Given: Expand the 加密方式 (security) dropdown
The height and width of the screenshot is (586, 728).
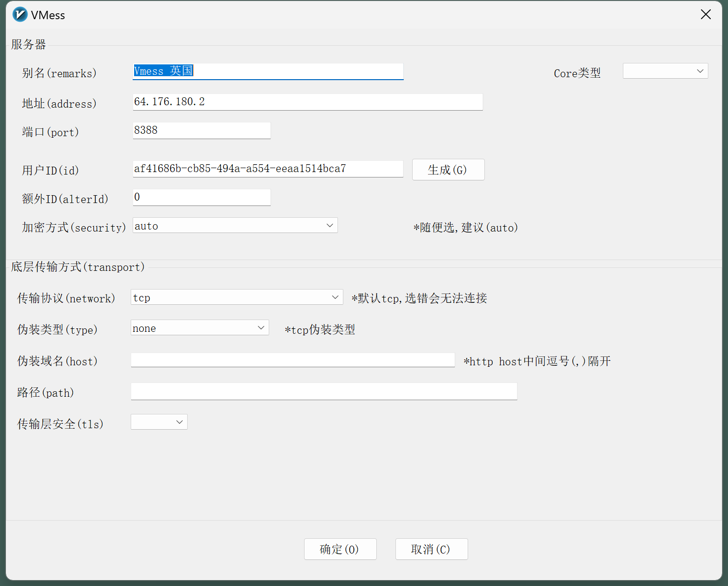Looking at the screenshot, I should pos(235,226).
